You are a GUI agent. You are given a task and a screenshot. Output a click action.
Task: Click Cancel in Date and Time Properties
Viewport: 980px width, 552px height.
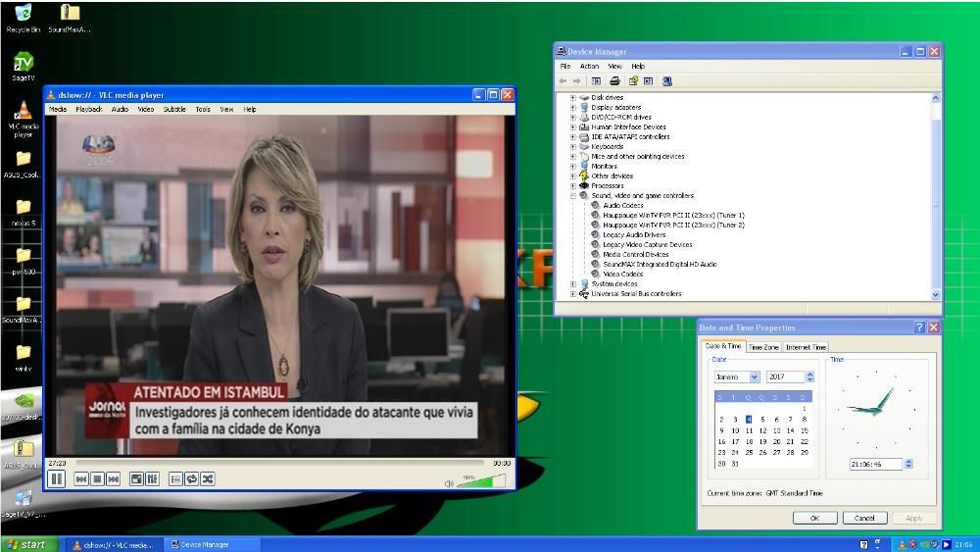point(864,519)
